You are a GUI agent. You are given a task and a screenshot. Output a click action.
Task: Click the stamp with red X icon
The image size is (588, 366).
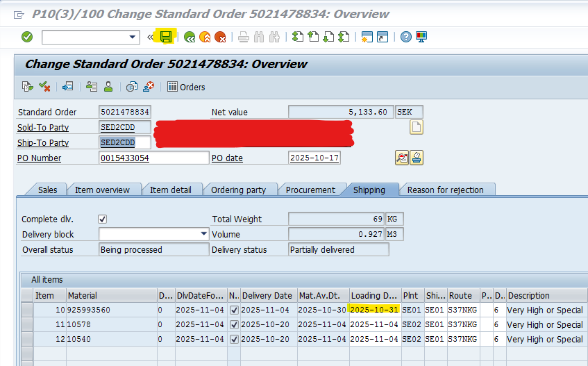(149, 87)
